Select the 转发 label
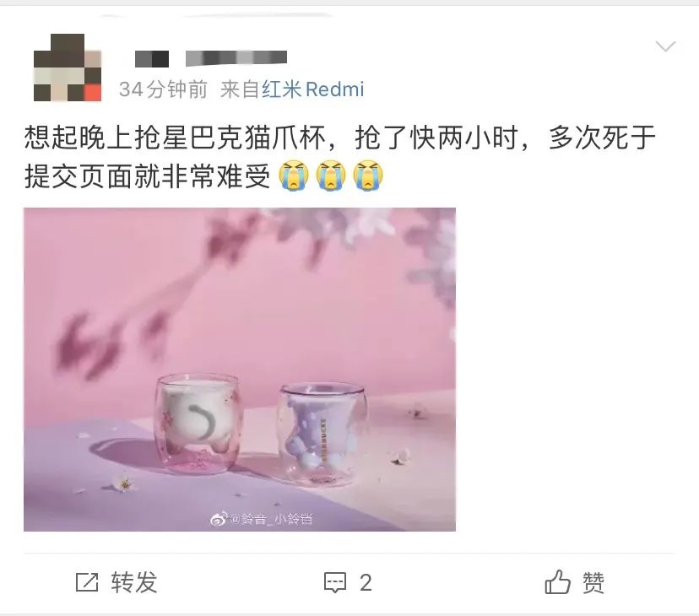The image size is (699, 616). (134, 582)
